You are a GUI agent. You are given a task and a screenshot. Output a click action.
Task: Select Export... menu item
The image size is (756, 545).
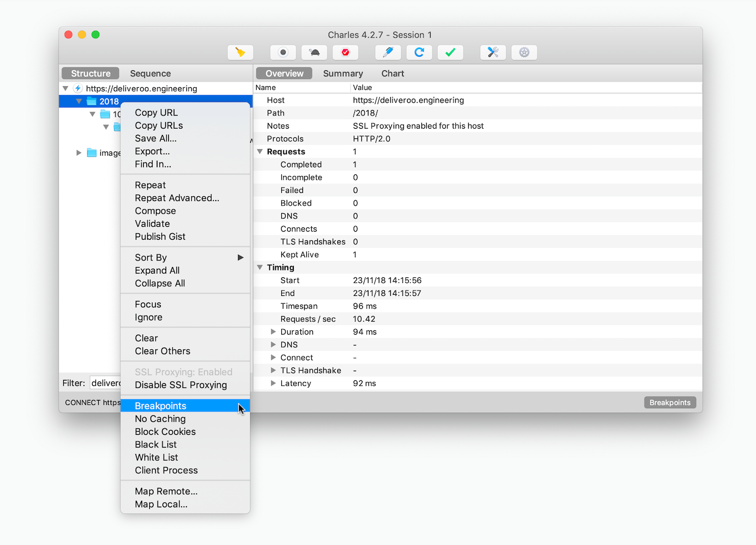coord(185,152)
